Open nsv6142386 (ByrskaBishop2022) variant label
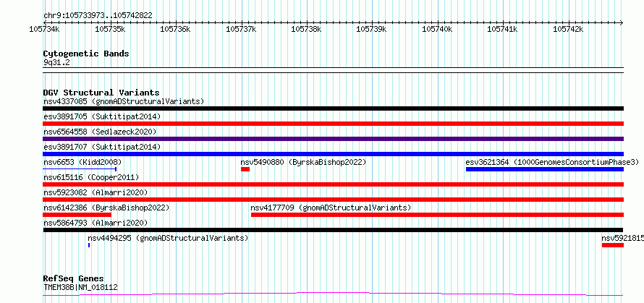Viewport: 644px width, 303px height. [x=106, y=208]
